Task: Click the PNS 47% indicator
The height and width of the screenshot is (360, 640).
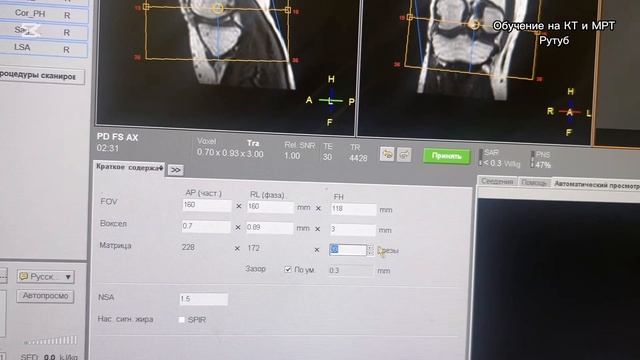Action: point(541,160)
